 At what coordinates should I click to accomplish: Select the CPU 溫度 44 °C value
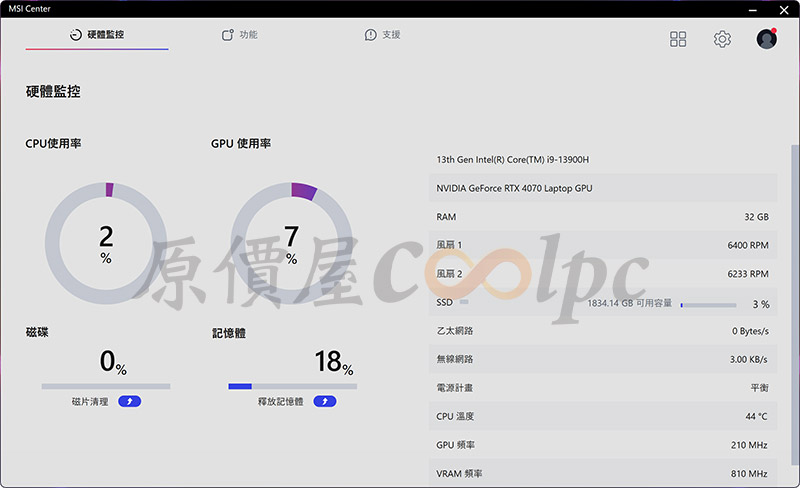(x=756, y=417)
